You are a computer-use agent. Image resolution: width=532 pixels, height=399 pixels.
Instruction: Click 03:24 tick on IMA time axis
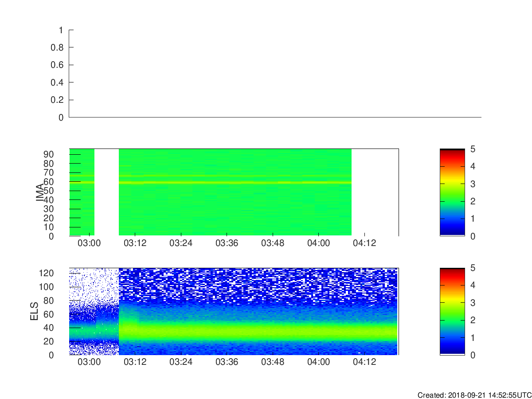[181, 243]
